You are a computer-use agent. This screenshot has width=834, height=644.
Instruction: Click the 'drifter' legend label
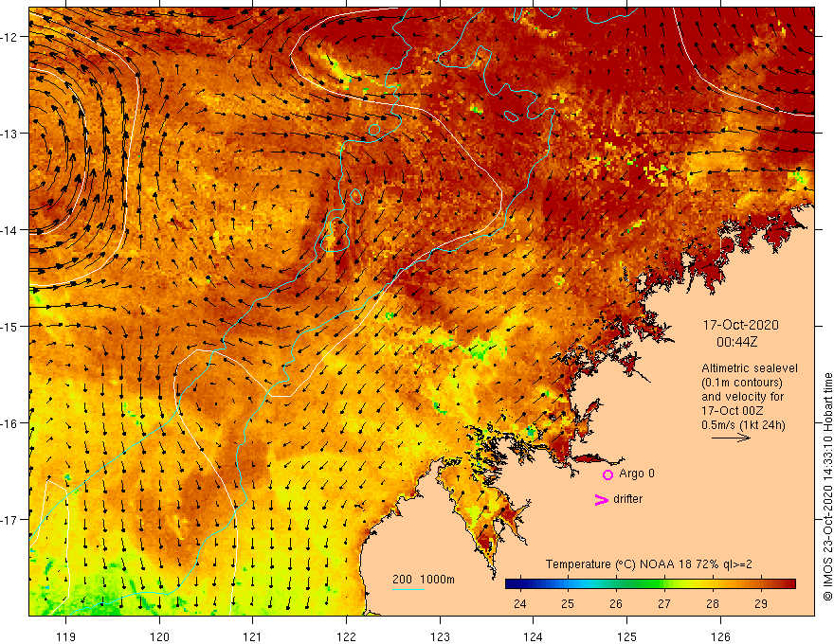627,499
